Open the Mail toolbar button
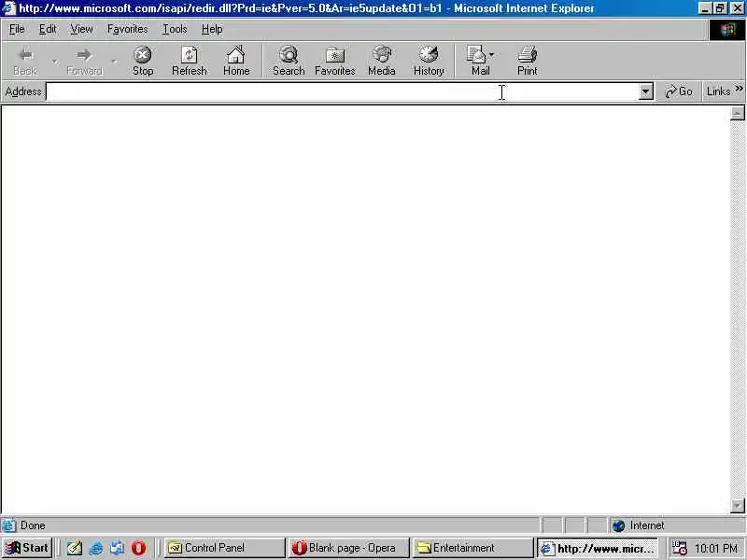The height and width of the screenshot is (560, 747). click(x=476, y=61)
